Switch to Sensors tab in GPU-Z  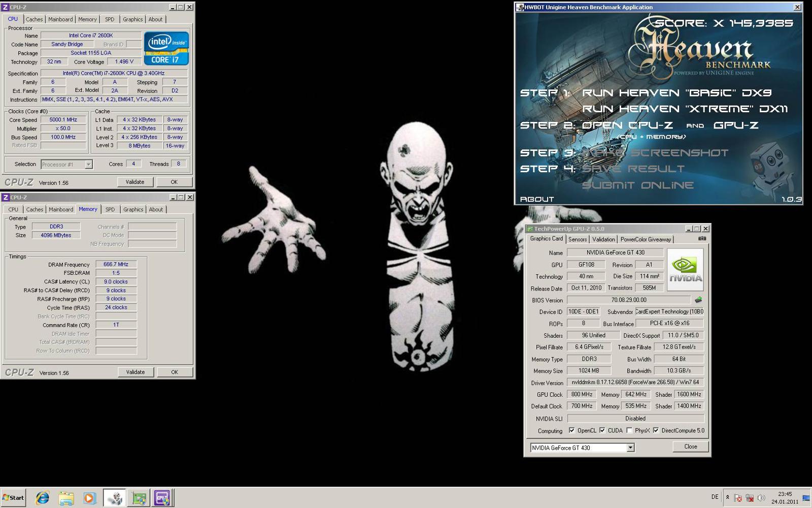[578, 239]
